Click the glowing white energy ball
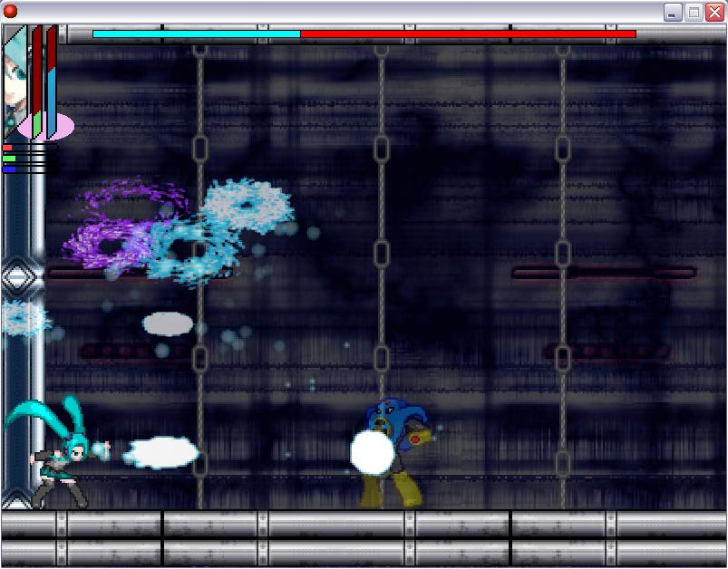Viewport: 728px width, 569px height. pyautogui.click(x=373, y=452)
